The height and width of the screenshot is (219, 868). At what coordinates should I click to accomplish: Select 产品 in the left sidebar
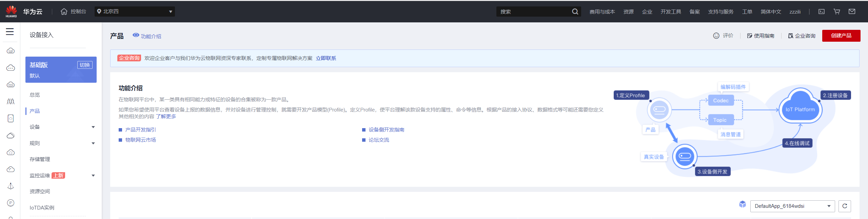[35, 111]
